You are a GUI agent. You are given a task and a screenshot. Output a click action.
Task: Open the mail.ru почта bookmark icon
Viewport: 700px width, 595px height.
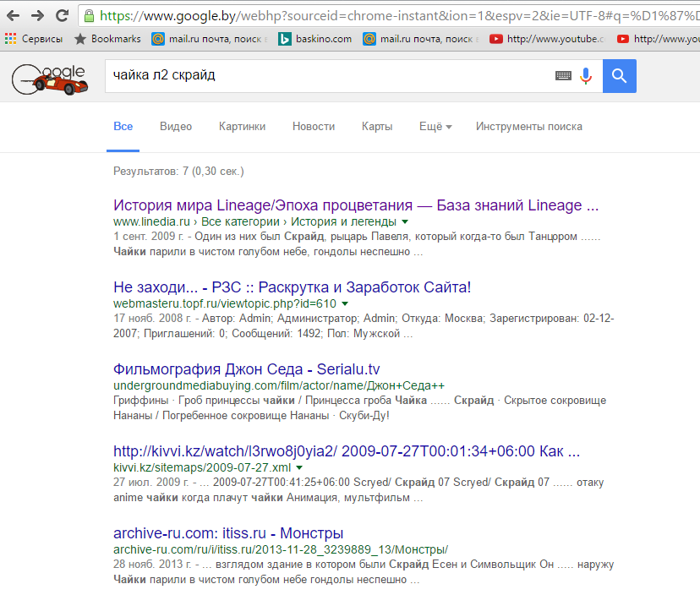pyautogui.click(x=156, y=38)
